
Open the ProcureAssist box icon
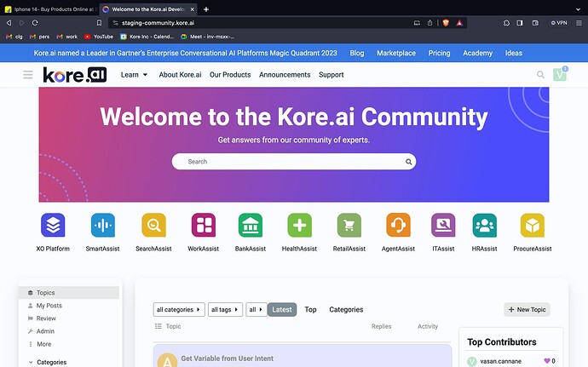533,225
